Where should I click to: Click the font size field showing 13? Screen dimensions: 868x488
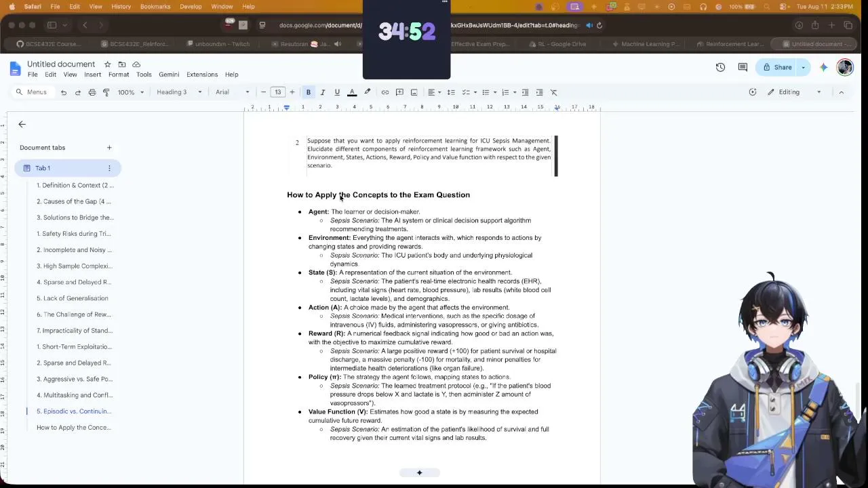(278, 92)
